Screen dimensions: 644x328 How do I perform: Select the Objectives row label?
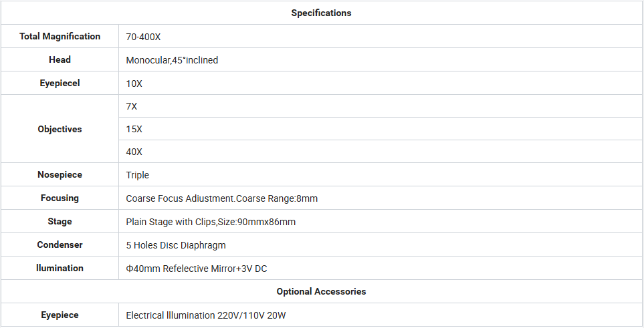click(60, 129)
